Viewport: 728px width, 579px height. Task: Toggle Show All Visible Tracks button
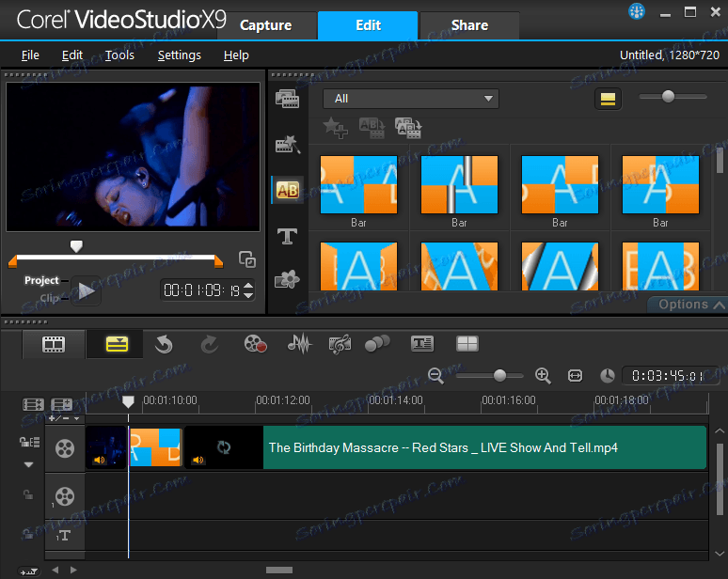pos(33,404)
